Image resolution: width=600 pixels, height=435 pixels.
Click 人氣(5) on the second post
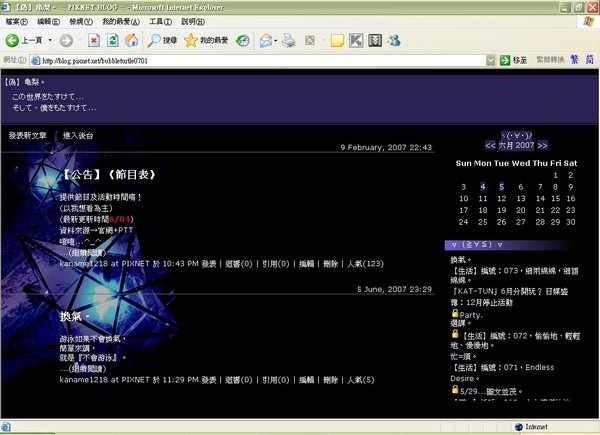360,380
